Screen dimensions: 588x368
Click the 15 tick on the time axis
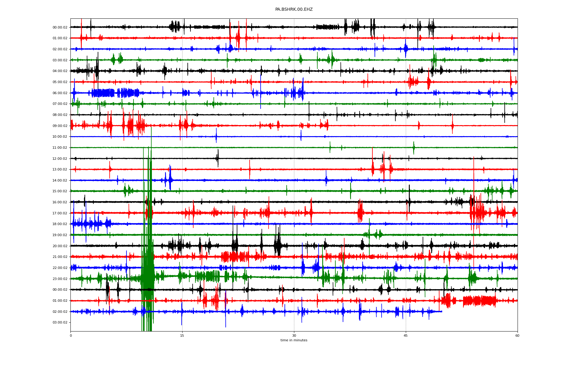pos(182,335)
